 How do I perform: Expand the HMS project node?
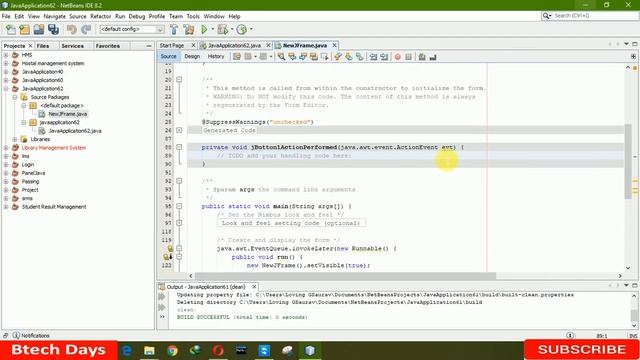6,55
